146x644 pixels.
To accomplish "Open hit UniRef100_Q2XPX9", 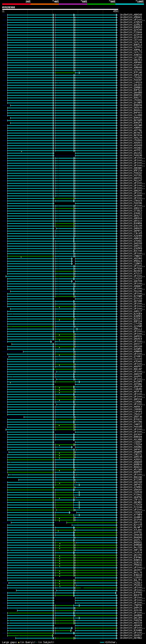I will 131,35.
